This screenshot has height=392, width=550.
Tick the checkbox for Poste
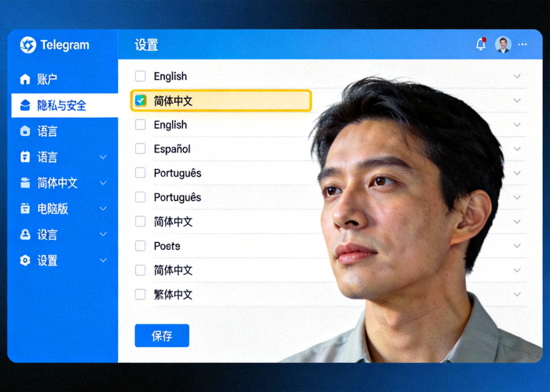pyautogui.click(x=141, y=246)
